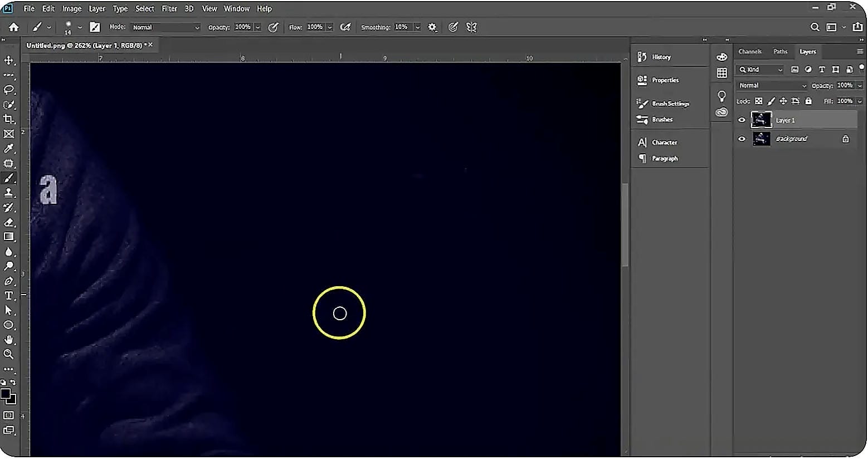Select the Crop tool
The height and width of the screenshot is (460, 868).
point(9,119)
